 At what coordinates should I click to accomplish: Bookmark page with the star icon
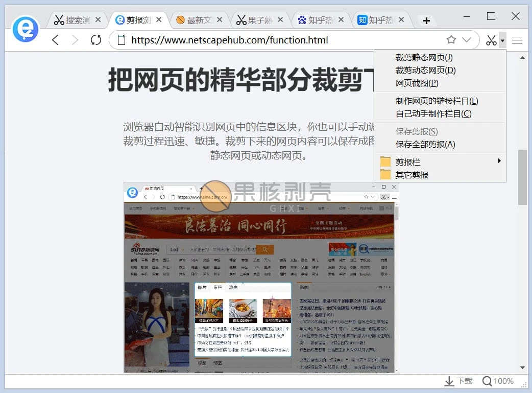[451, 40]
